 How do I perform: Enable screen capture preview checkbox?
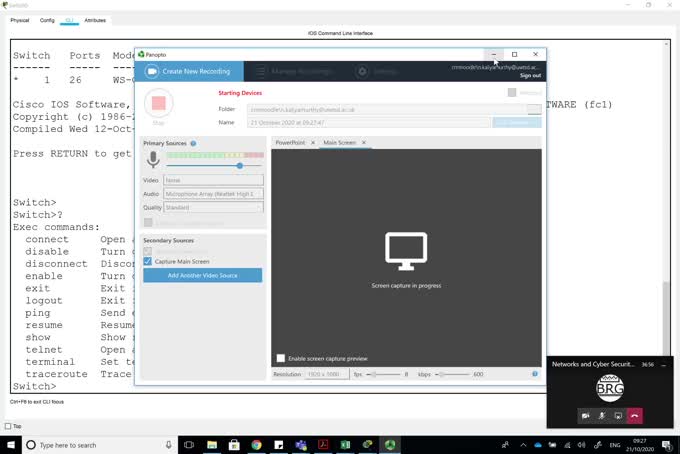click(280, 358)
